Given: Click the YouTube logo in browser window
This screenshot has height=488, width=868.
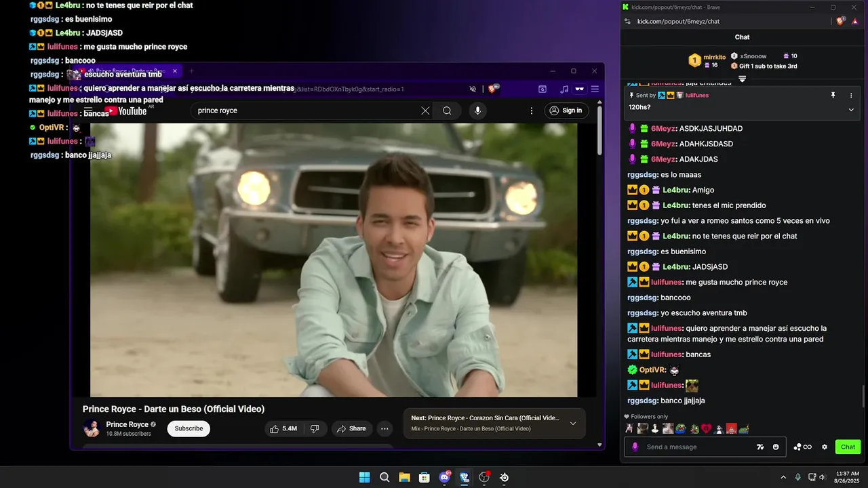Looking at the screenshot, I should point(125,111).
